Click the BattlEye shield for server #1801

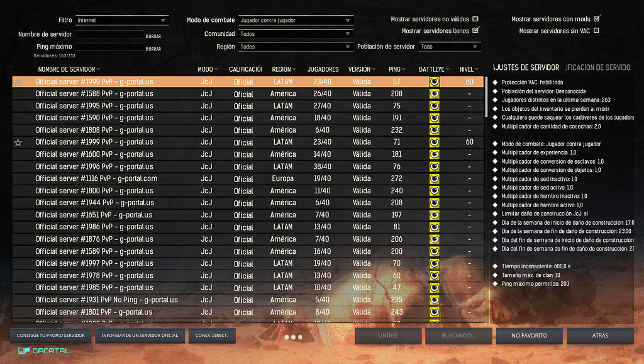tap(433, 312)
